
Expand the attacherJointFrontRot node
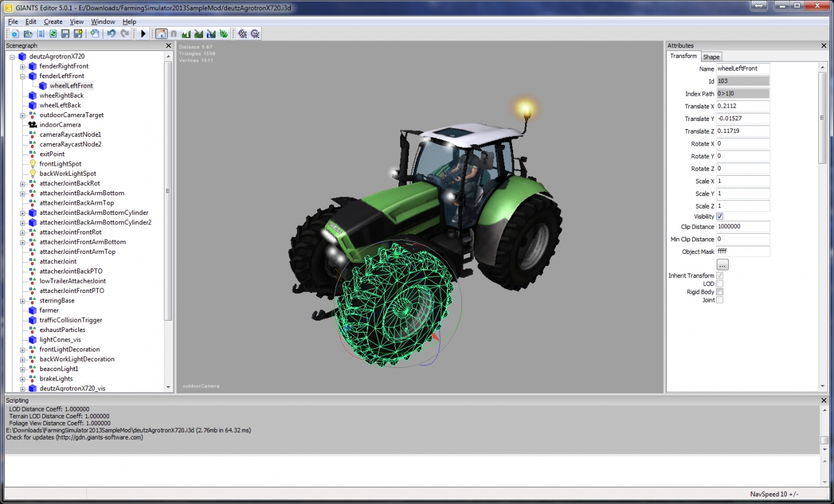[x=22, y=232]
